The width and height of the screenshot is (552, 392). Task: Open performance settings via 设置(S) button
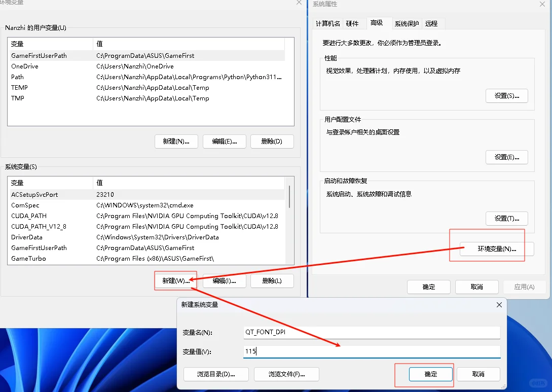point(506,95)
